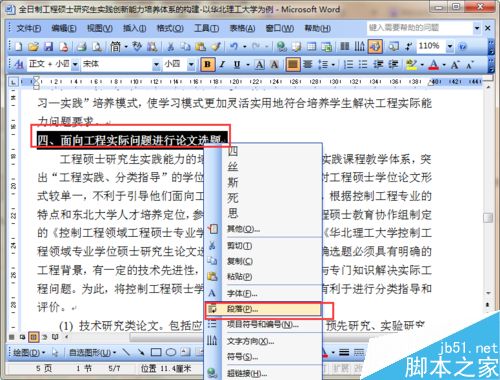Increase paragraph indent
The height and width of the screenshot is (380, 500).
(393, 64)
